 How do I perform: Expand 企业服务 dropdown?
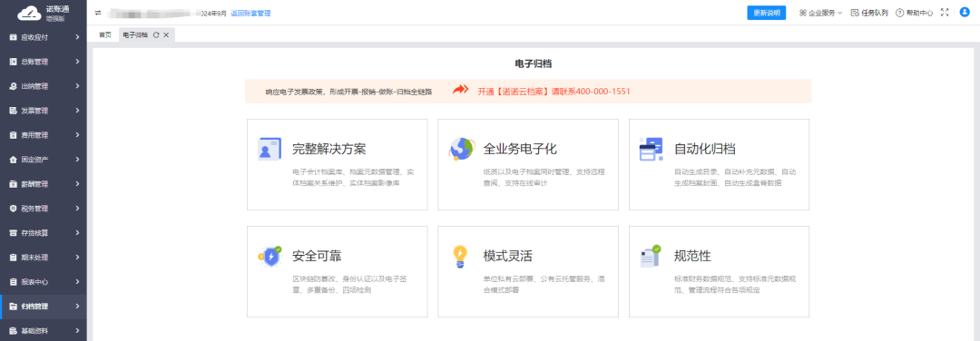tap(820, 13)
